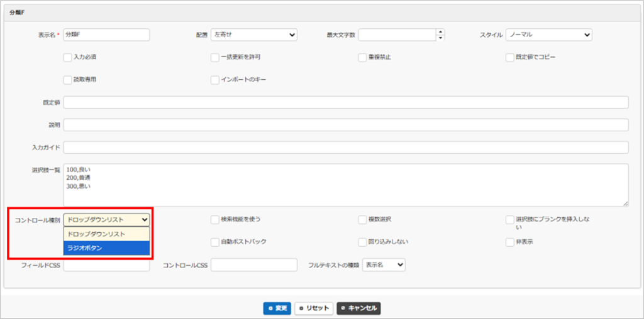Enable the 複数選択 checkbox

coord(363,220)
